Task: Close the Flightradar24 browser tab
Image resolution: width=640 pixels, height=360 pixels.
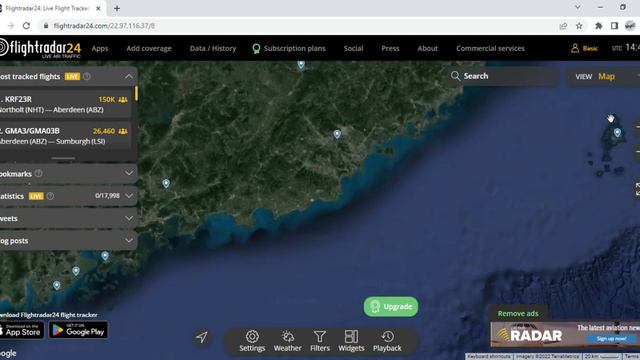Action: pos(98,8)
